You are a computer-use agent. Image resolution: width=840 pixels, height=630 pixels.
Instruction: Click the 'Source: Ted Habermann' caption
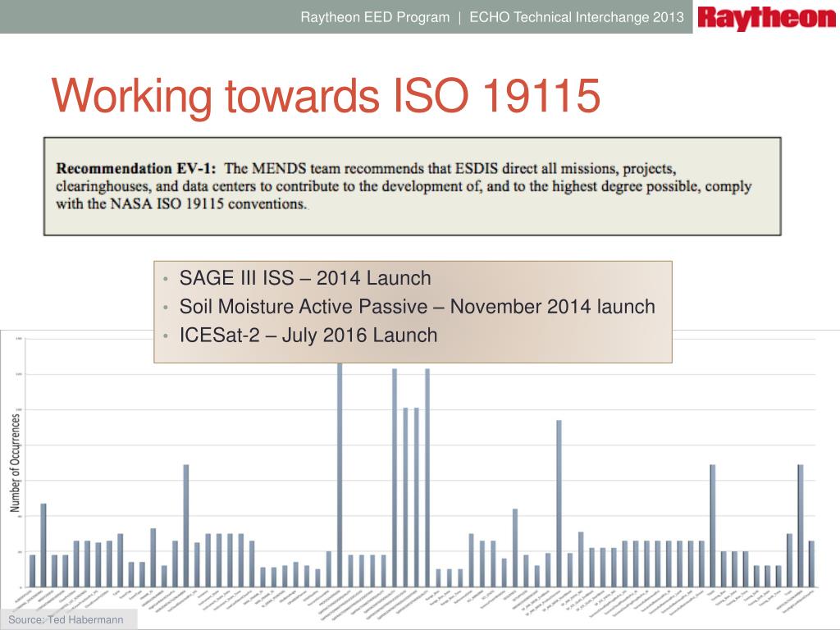coord(66,620)
